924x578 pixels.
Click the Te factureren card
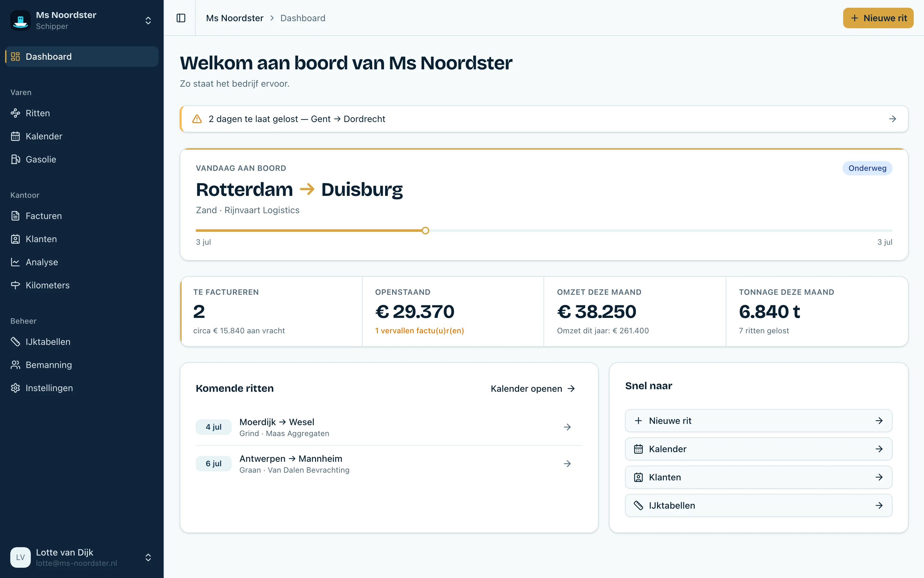pyautogui.click(x=271, y=311)
